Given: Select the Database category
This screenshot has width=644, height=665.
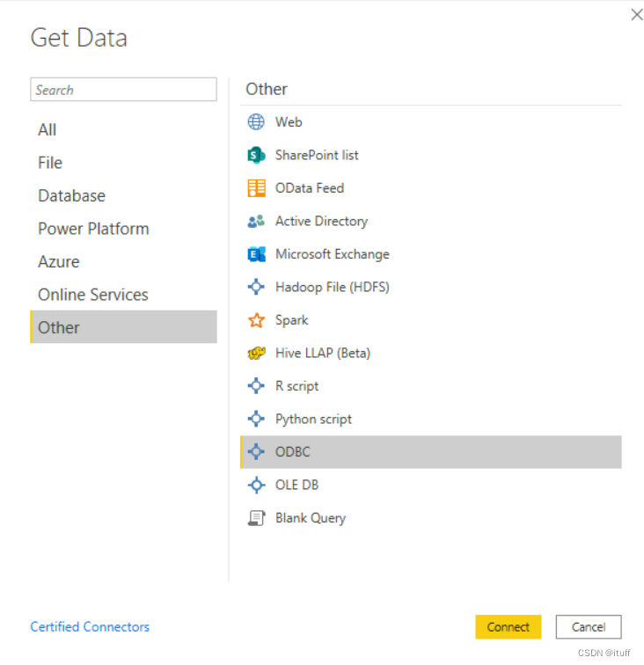Looking at the screenshot, I should click(123, 196).
